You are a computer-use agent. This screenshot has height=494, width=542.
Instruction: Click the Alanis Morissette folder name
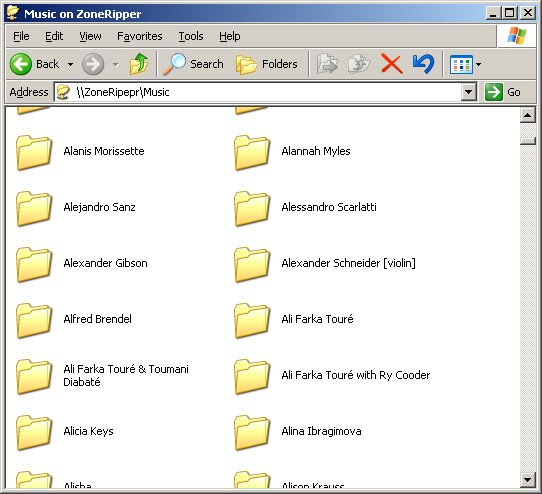pyautogui.click(x=104, y=151)
